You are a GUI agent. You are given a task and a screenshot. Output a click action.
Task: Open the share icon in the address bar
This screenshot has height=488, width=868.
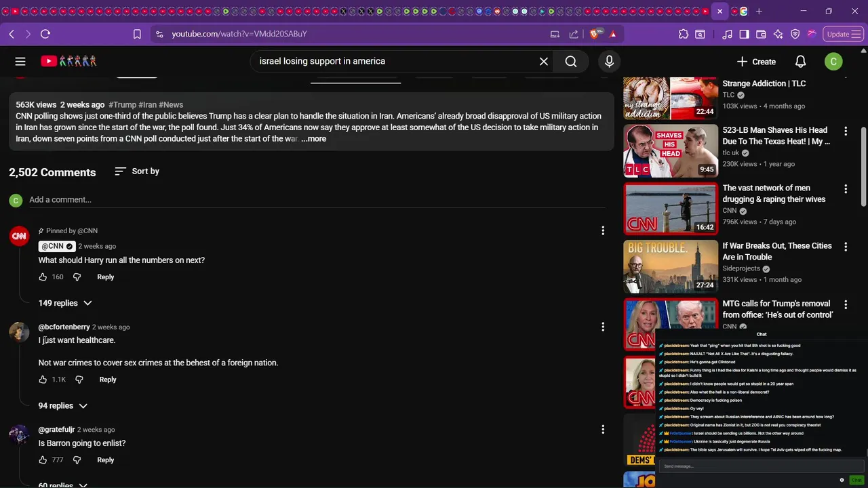(x=574, y=34)
